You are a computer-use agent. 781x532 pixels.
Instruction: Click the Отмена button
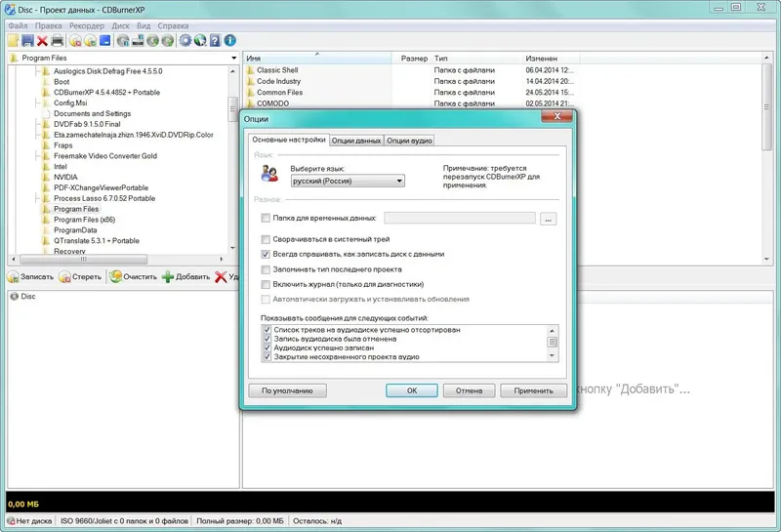pyautogui.click(x=470, y=390)
